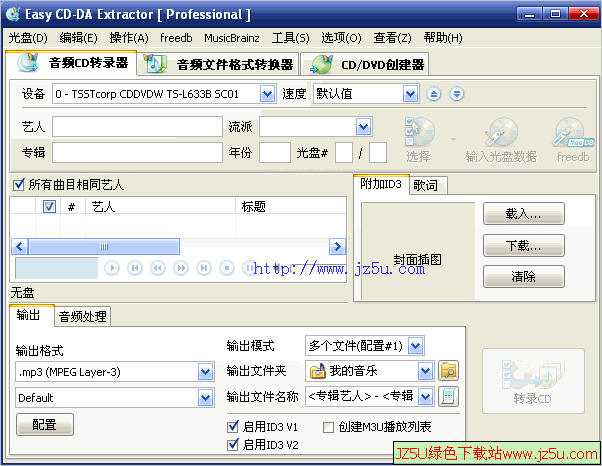This screenshot has height=466, width=602.
Task: Open the MusicBrainz menu
Action: coord(232,38)
